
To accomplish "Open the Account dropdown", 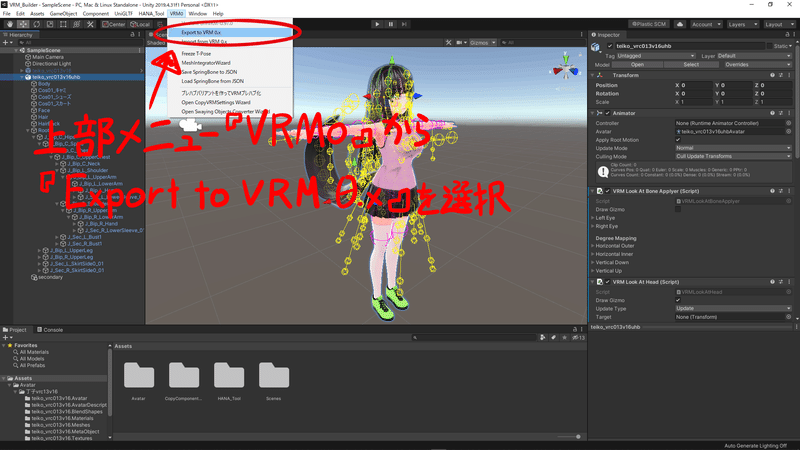I will tap(706, 24).
